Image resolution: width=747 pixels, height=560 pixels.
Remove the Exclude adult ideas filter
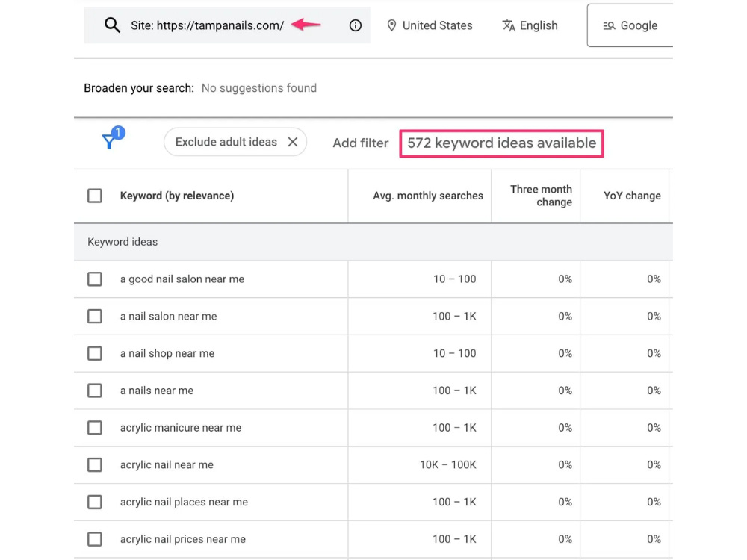[293, 142]
